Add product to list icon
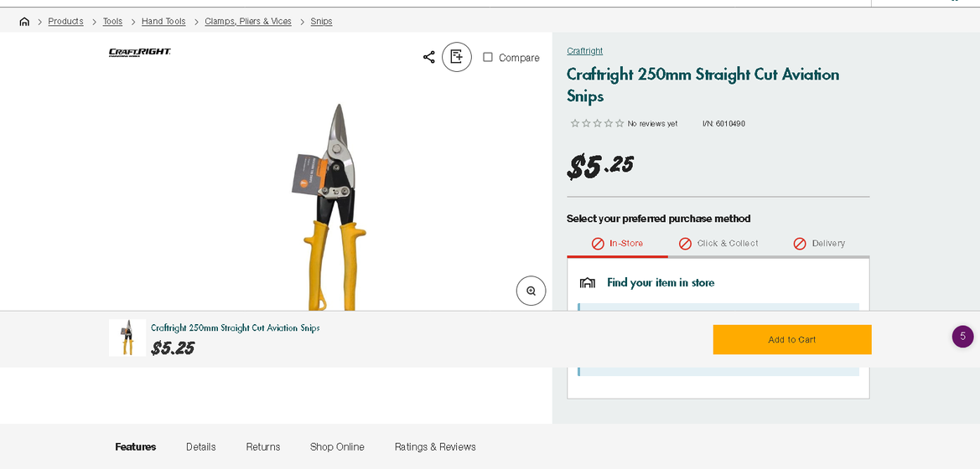980x469 pixels. pos(457,57)
